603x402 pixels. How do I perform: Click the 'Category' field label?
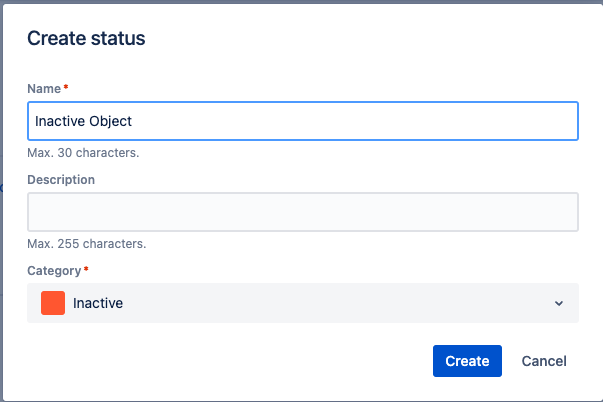tap(54, 270)
